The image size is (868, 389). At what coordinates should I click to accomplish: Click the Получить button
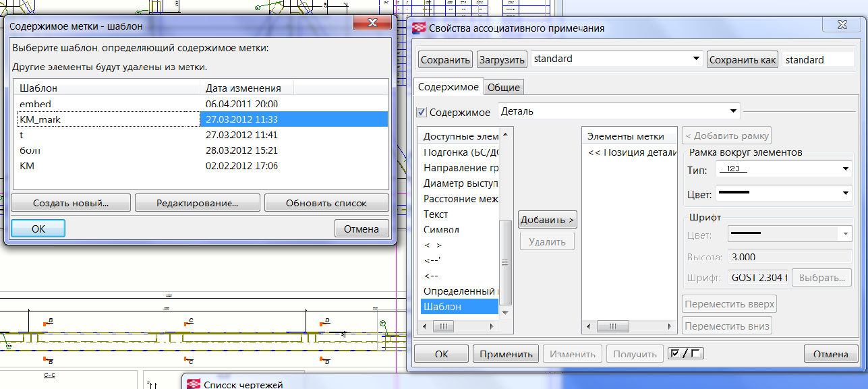pos(635,354)
